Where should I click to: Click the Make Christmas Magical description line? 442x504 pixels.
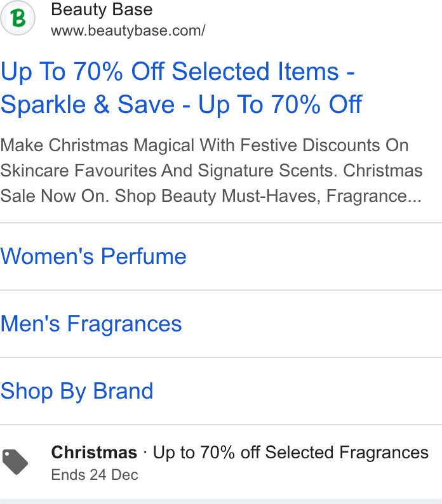click(204, 145)
